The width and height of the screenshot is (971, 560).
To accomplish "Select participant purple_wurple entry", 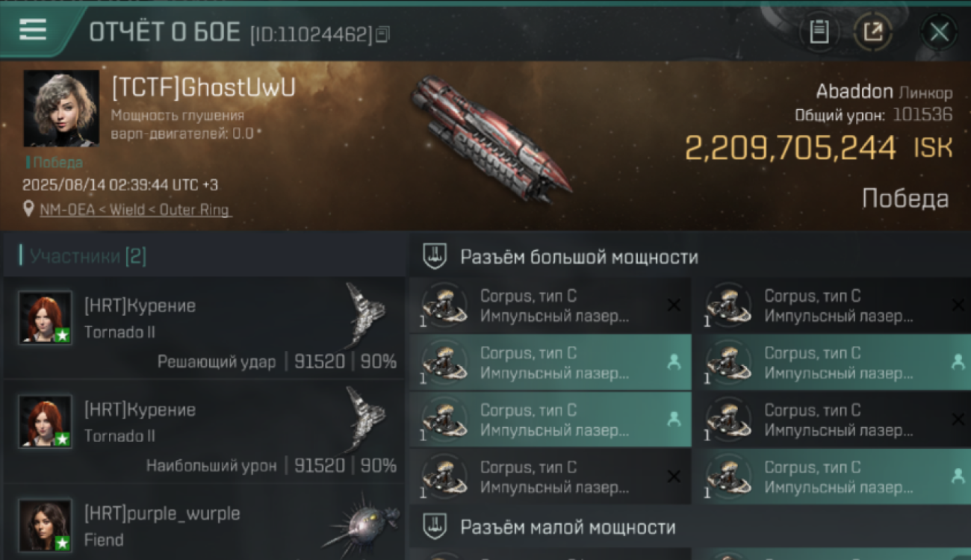I will coord(204,523).
